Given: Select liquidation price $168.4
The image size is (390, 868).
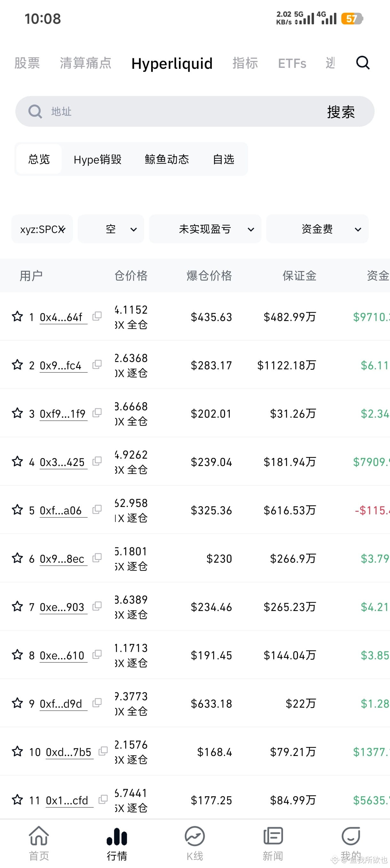Looking at the screenshot, I should [x=215, y=752].
